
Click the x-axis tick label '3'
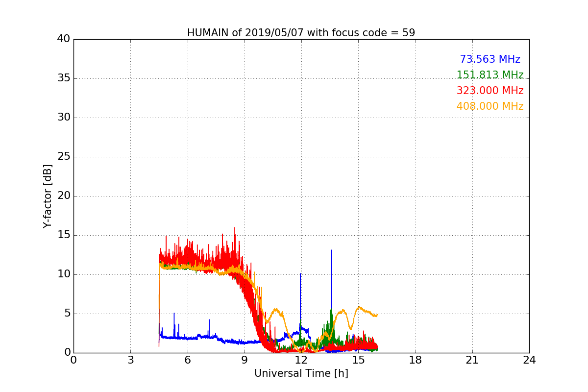tap(130, 360)
